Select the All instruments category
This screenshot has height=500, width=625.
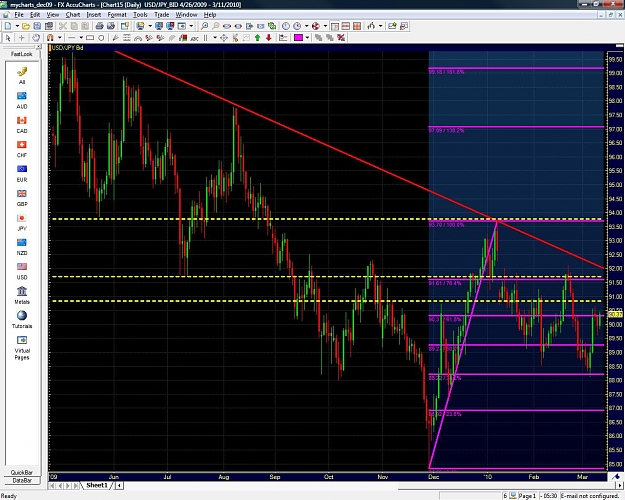pyautogui.click(x=22, y=75)
